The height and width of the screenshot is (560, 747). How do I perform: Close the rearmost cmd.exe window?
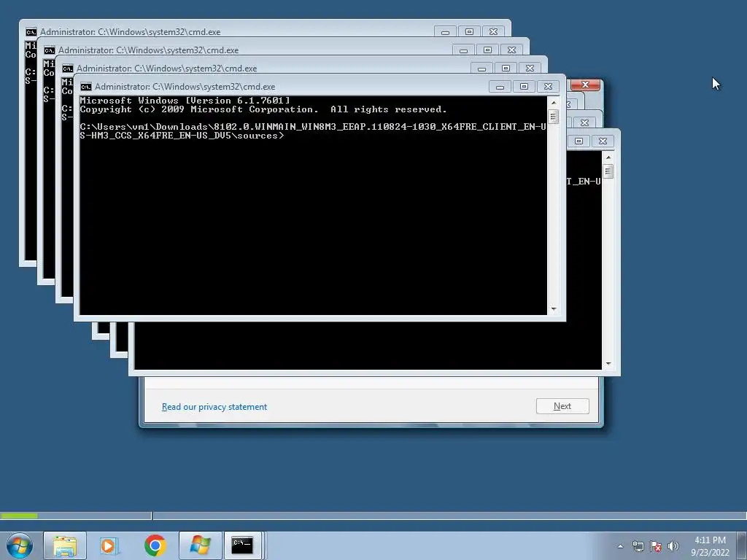(494, 32)
